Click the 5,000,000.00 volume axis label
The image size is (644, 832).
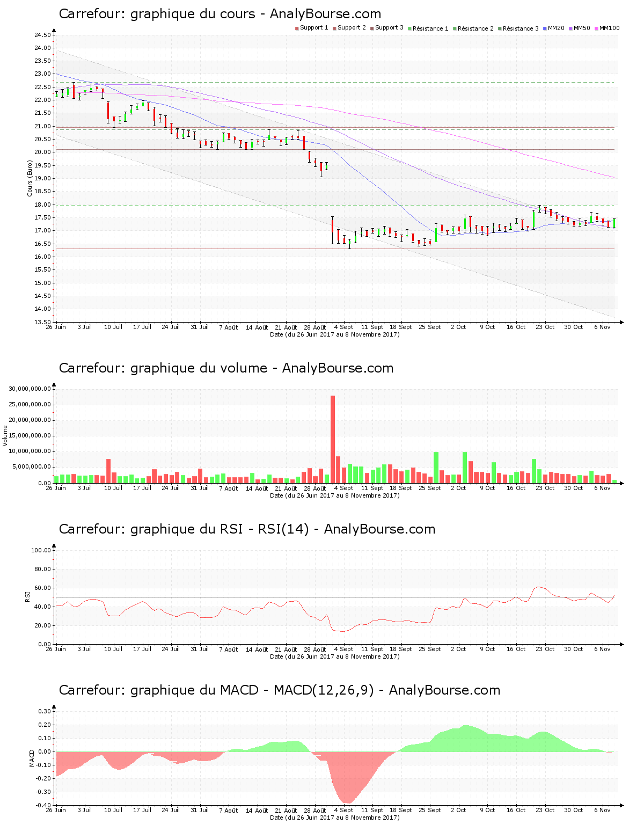[32, 468]
